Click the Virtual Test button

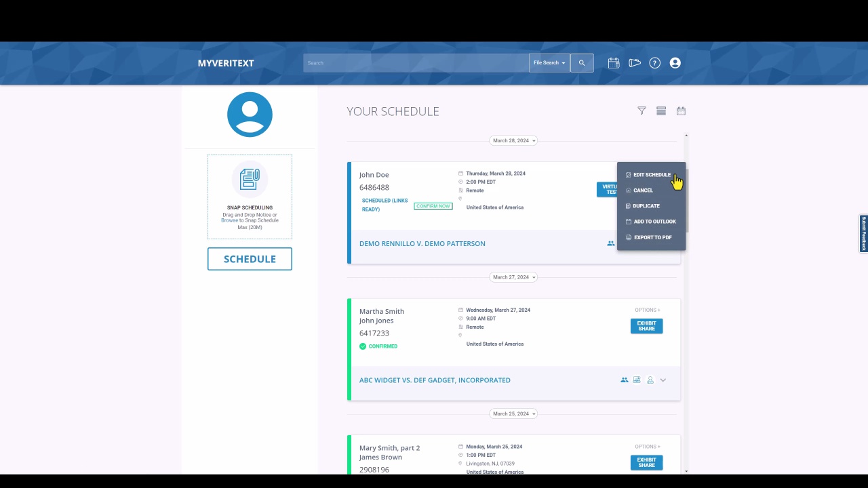(607, 189)
